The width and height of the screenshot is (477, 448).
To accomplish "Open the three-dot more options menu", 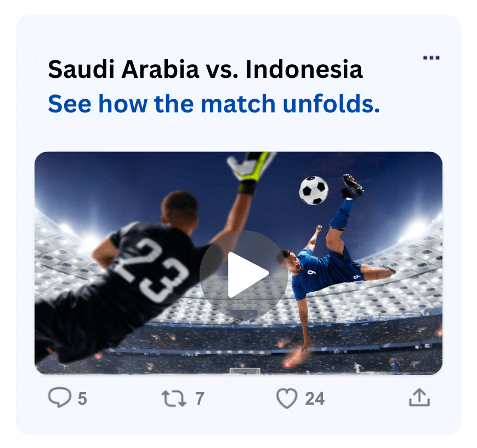I will click(431, 58).
